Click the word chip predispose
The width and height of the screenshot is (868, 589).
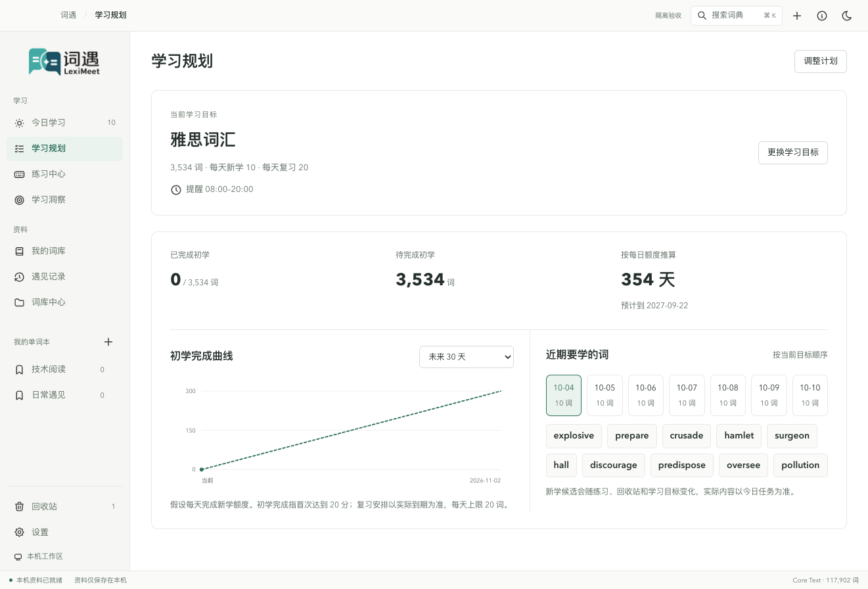(682, 465)
